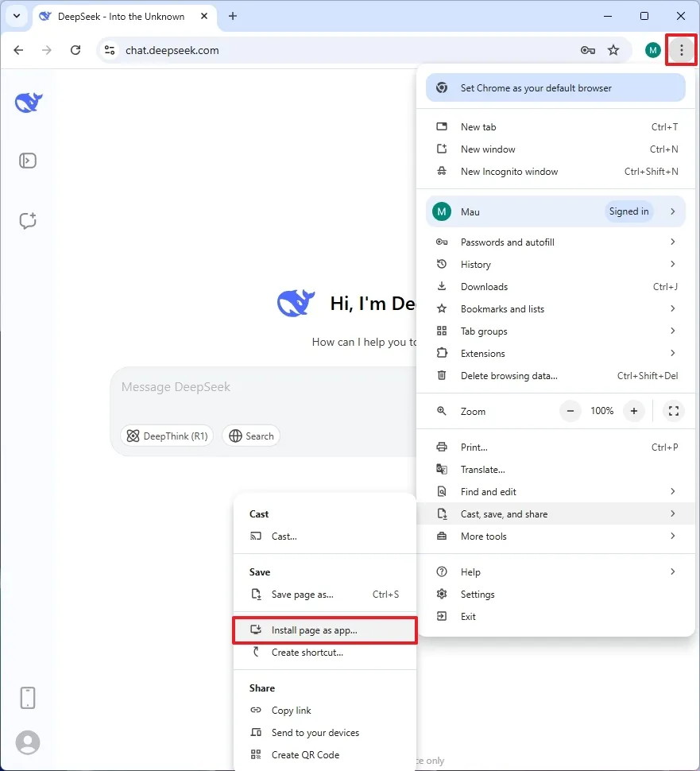Enable DeepThink (R1) mode

point(167,436)
